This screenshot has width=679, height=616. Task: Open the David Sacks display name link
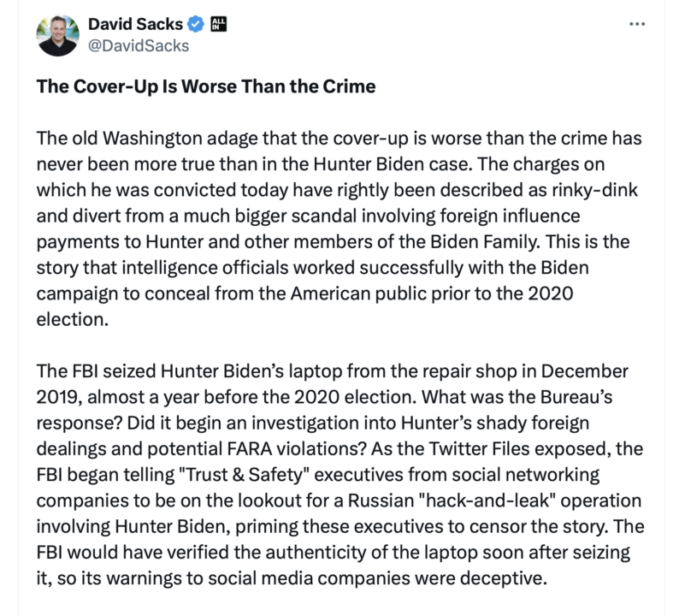pyautogui.click(x=135, y=23)
